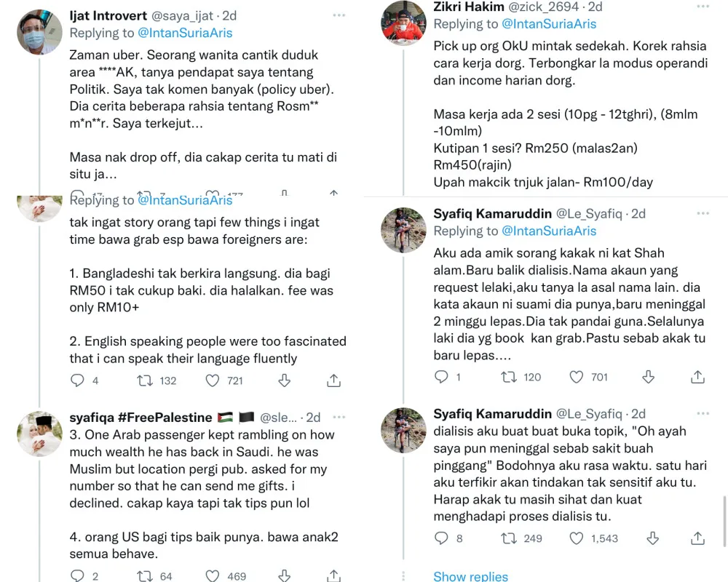
Task: Click Ijat Introvert's profile picture
Action: [39, 31]
